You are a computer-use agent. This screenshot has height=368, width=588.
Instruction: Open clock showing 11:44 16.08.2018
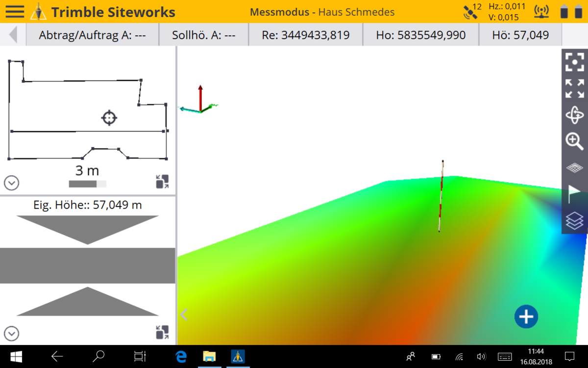pyautogui.click(x=536, y=357)
